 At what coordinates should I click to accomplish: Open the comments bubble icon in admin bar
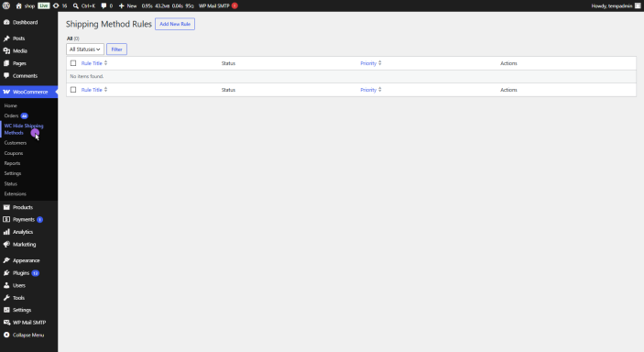point(104,5)
